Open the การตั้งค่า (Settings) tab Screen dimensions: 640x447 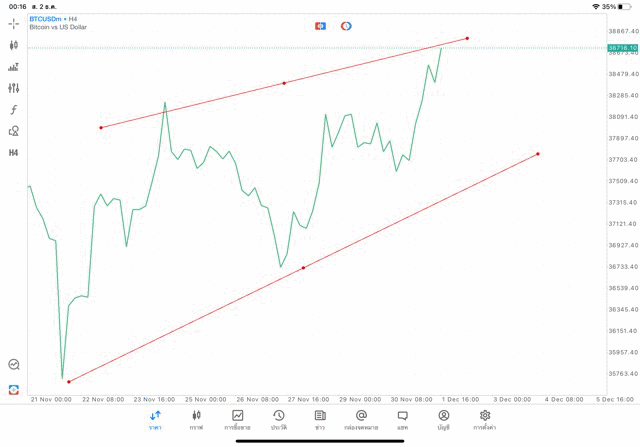pyautogui.click(x=485, y=420)
